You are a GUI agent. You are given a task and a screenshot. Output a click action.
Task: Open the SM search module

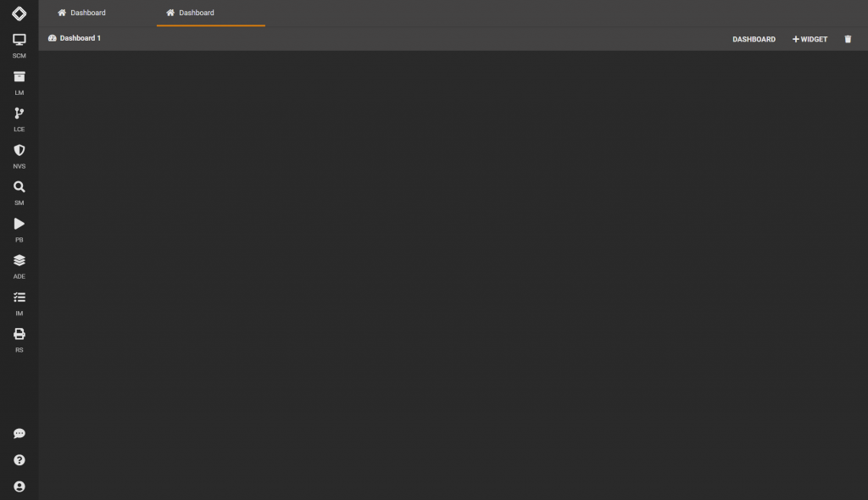(19, 192)
